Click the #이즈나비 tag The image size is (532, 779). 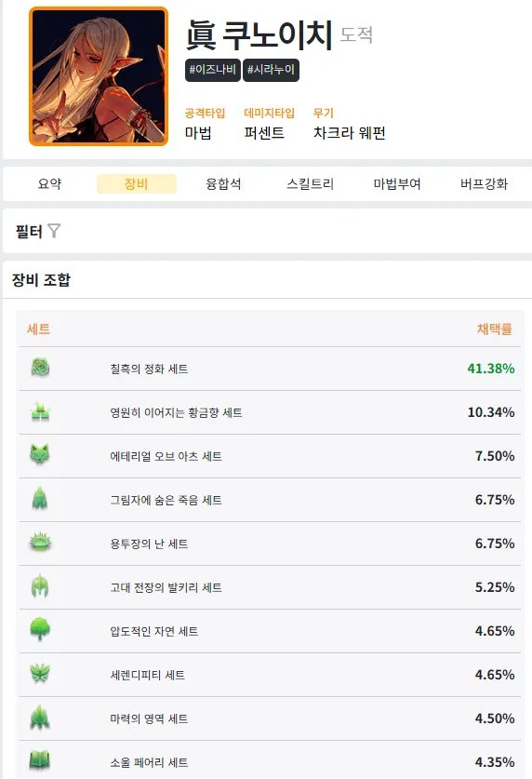212,70
